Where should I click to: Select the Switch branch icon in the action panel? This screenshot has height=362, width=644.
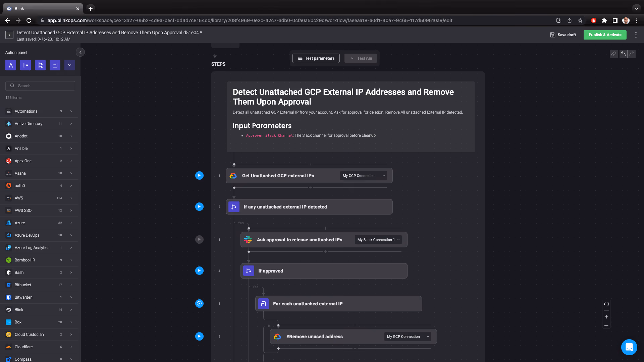pyautogui.click(x=40, y=65)
